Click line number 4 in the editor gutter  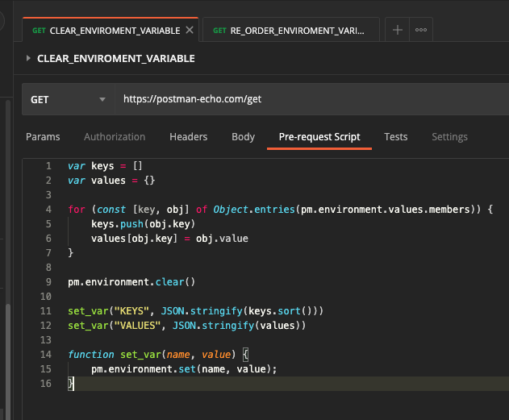coord(48,210)
